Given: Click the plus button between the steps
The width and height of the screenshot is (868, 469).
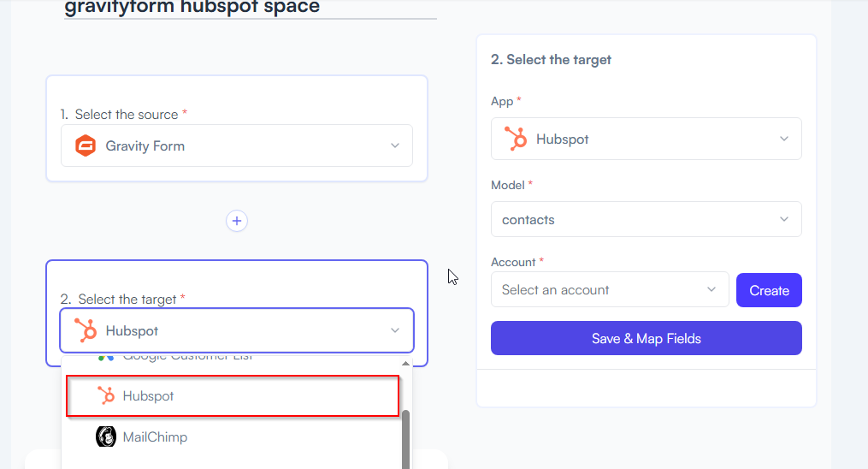Looking at the screenshot, I should click(236, 221).
